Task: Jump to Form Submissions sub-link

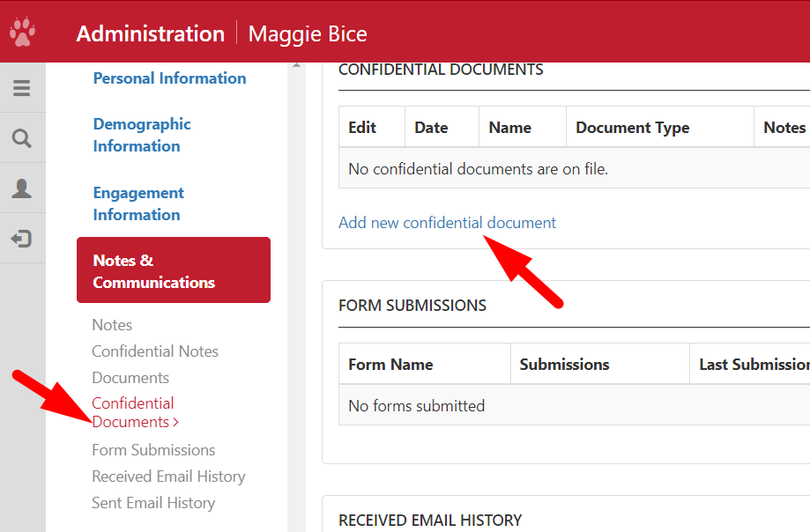Action: click(153, 450)
